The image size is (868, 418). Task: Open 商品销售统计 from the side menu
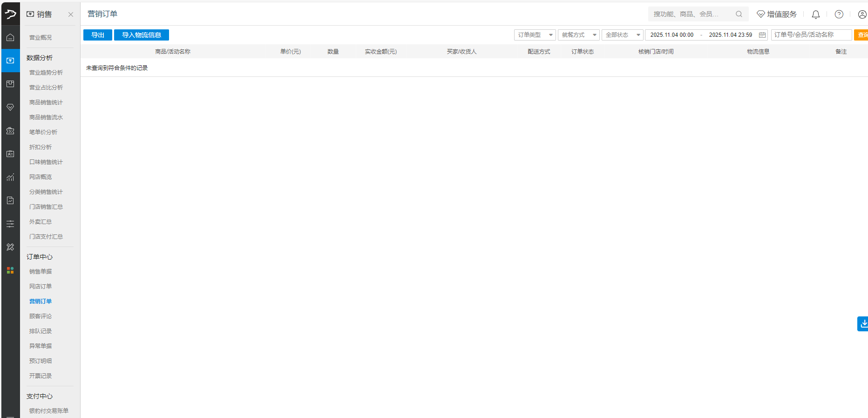(46, 103)
